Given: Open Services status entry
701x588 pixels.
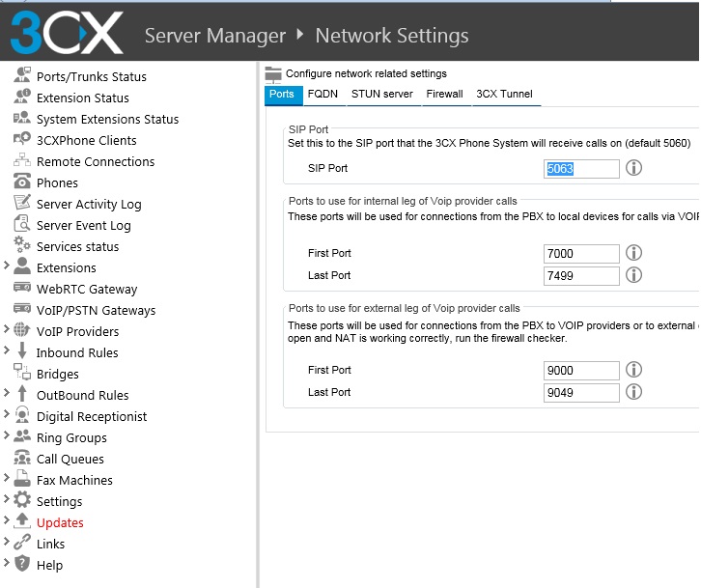Looking at the screenshot, I should click(78, 247).
